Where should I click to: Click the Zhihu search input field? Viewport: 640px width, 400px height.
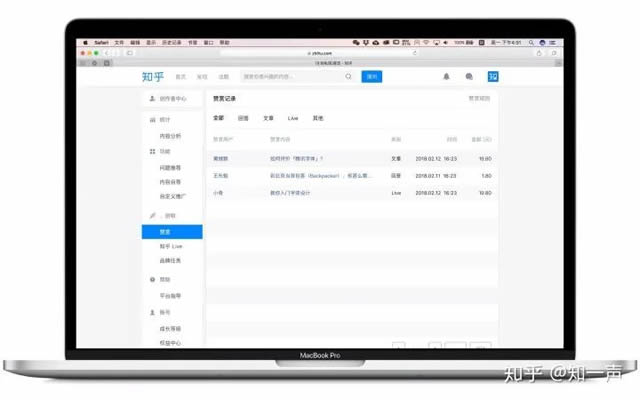click(x=290, y=76)
